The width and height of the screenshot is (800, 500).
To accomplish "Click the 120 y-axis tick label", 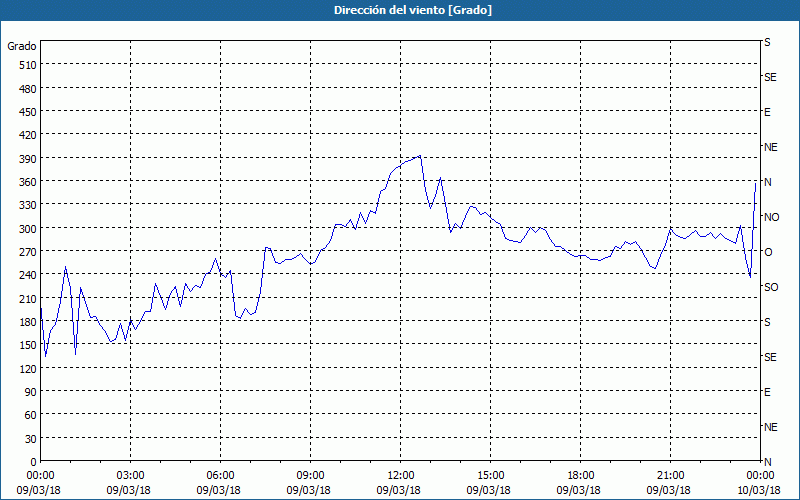I will click(28, 368).
